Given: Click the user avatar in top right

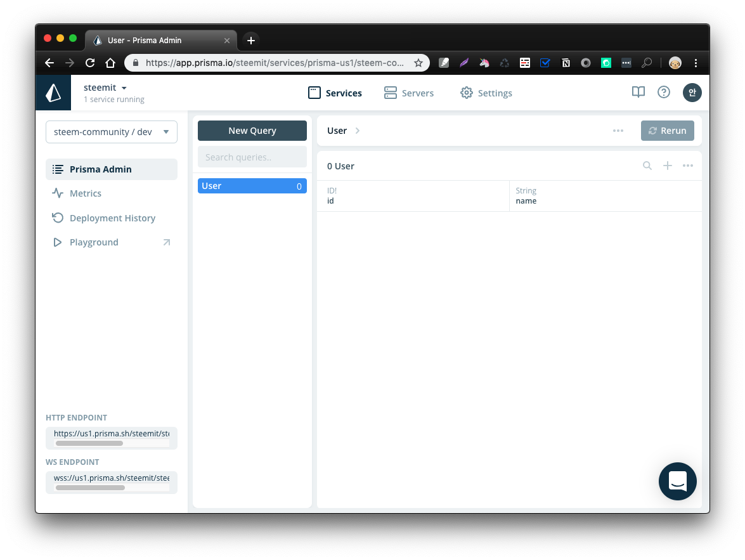Looking at the screenshot, I should pos(692,93).
